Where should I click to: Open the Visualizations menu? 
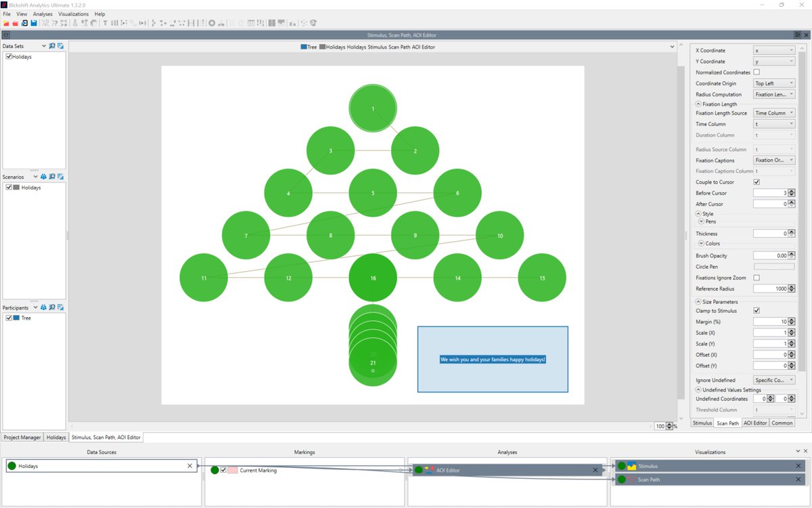73,14
